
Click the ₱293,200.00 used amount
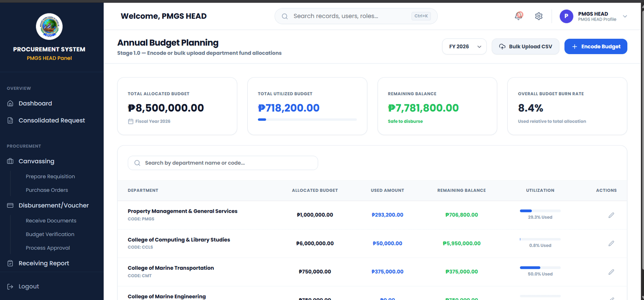click(x=387, y=215)
